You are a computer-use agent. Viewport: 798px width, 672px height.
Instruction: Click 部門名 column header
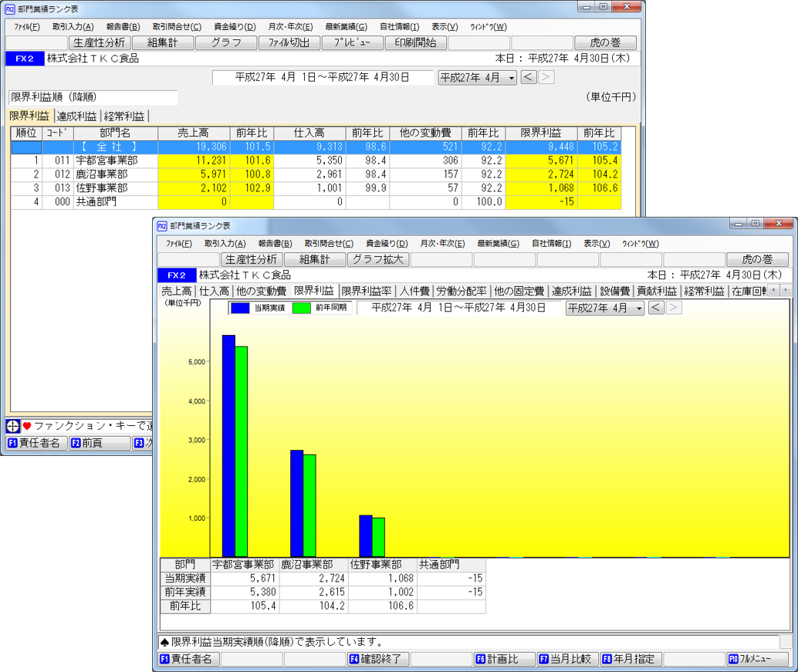pos(116,133)
